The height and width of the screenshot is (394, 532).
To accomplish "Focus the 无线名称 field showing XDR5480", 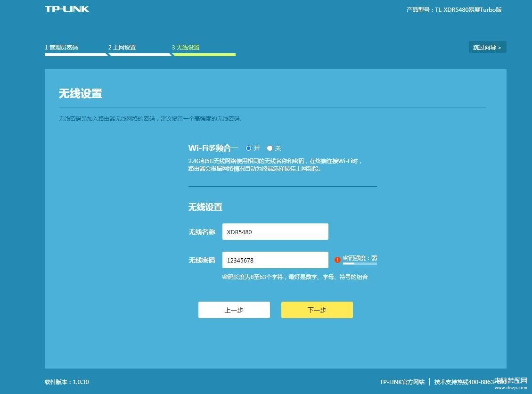I will coord(275,232).
